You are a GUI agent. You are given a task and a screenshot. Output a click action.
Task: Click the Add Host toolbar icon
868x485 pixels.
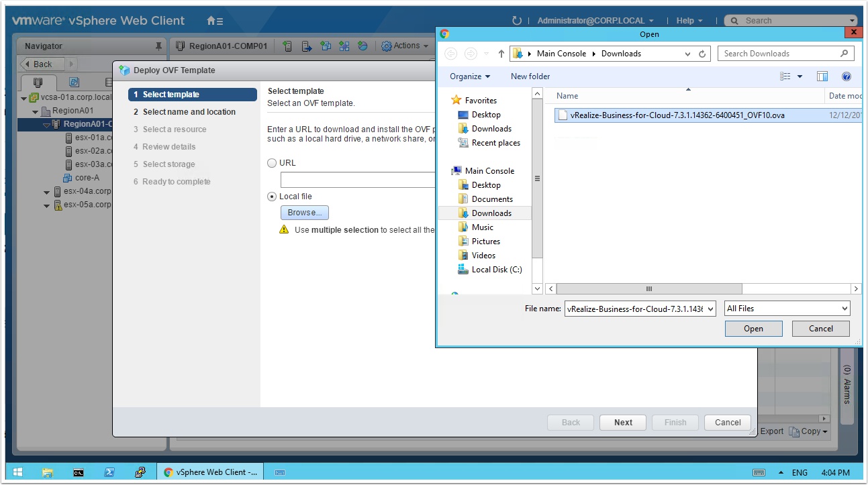click(x=287, y=46)
